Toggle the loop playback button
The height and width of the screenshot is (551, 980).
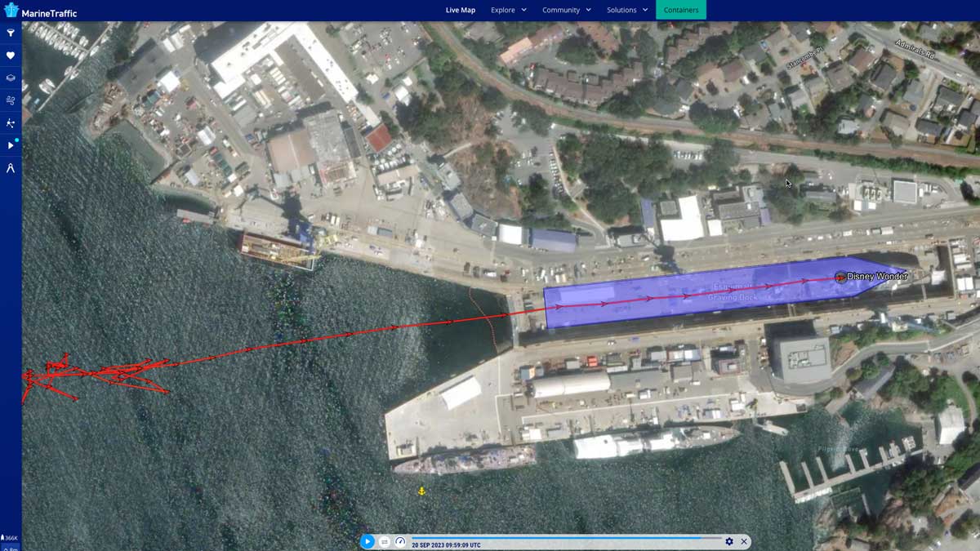(385, 542)
